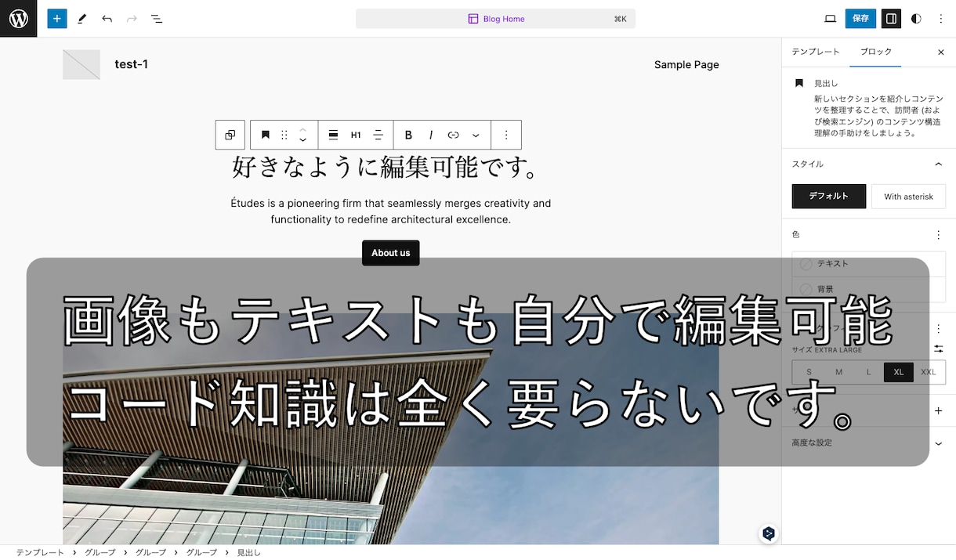
Task: Open the top-bar options menu
Action: (941, 18)
